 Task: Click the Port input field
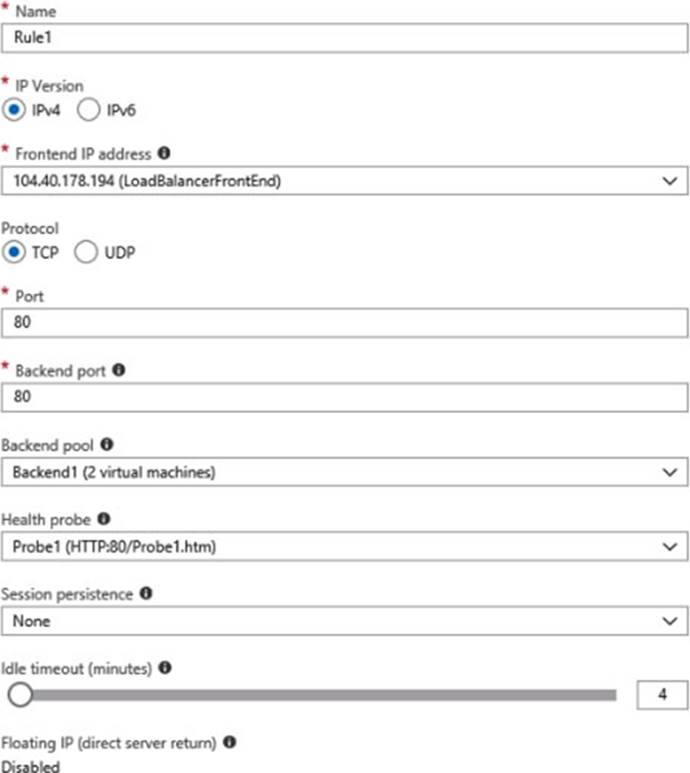tap(345, 324)
